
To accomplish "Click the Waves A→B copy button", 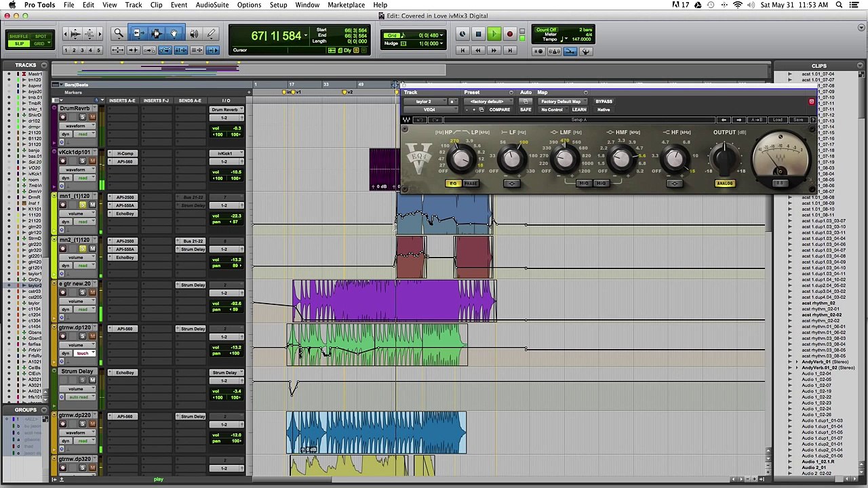I will click(758, 120).
